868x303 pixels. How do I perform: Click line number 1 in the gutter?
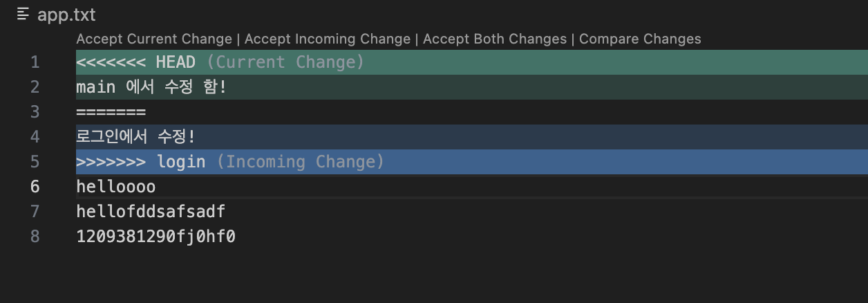[35, 62]
